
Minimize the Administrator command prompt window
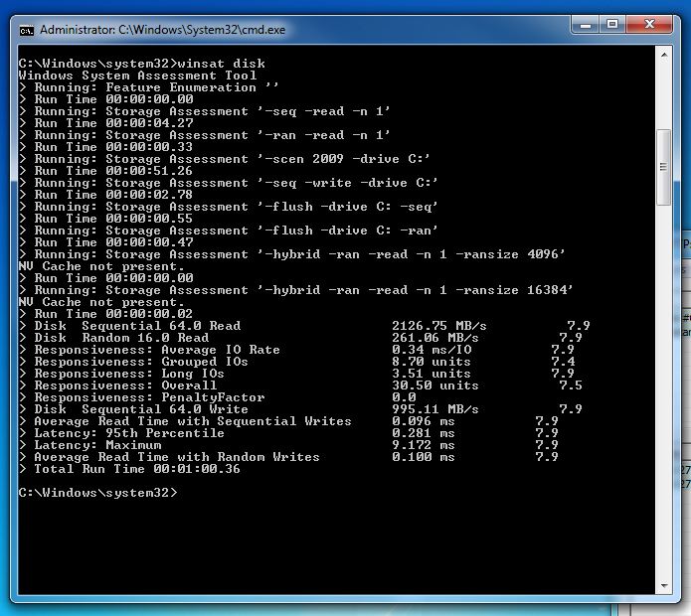pos(586,24)
